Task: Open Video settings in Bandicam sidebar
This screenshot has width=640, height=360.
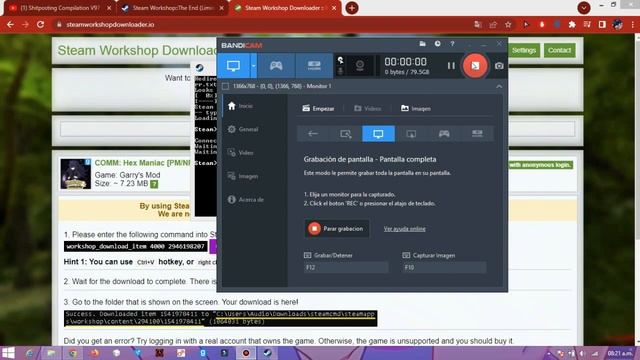Action: pos(241,153)
